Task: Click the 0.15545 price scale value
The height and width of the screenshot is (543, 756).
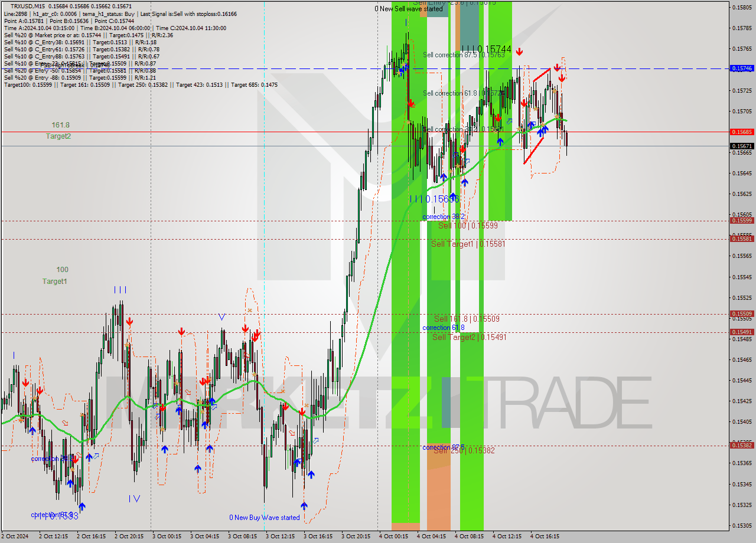Action: (x=742, y=277)
